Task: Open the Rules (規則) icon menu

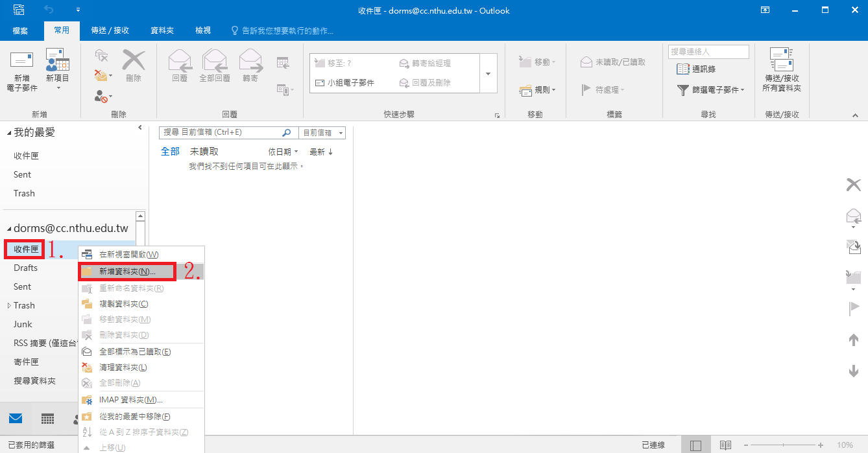Action: click(x=526, y=90)
